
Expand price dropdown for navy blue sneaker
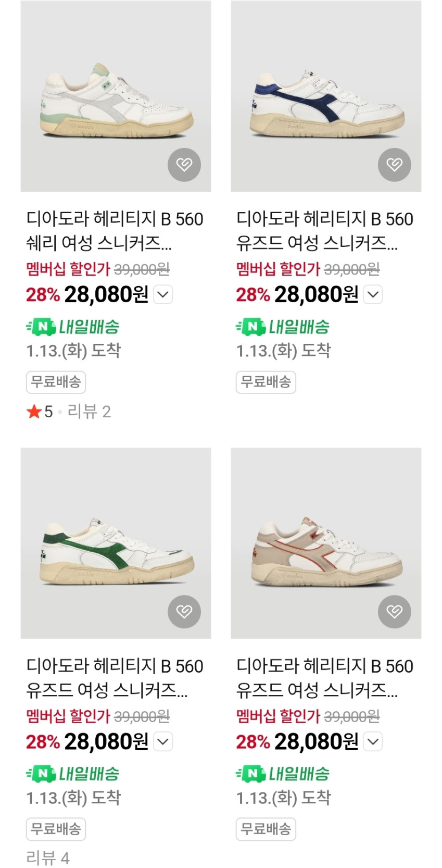(373, 295)
